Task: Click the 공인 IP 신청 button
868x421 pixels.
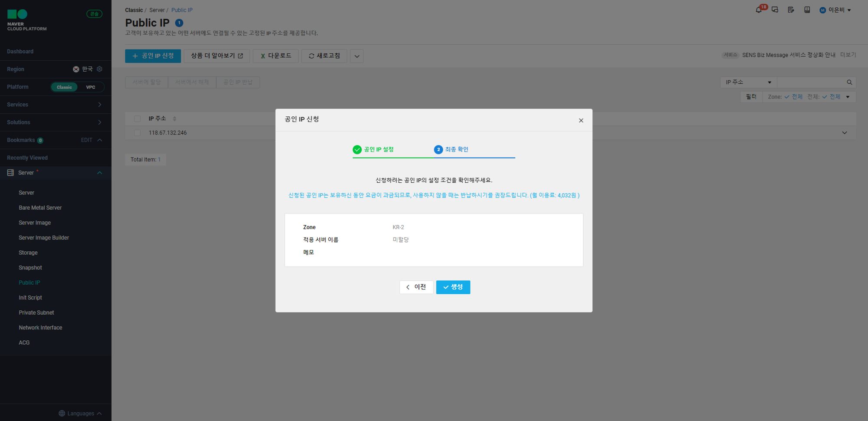Action: [153, 56]
